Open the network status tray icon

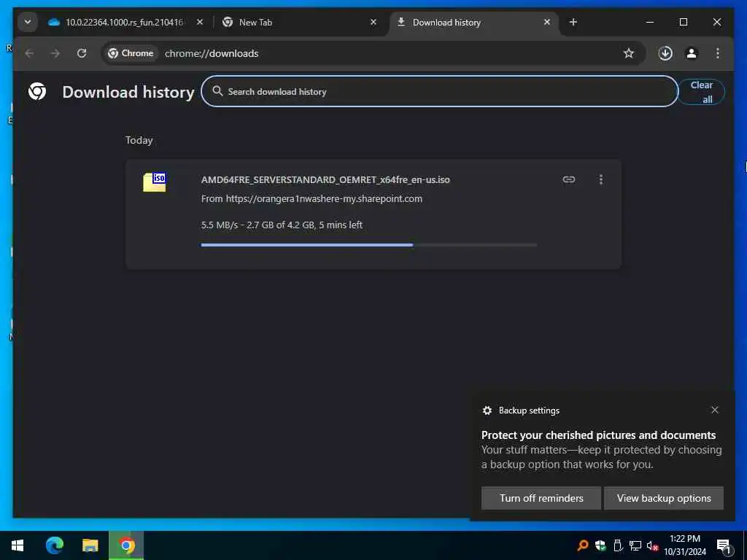coord(635,545)
